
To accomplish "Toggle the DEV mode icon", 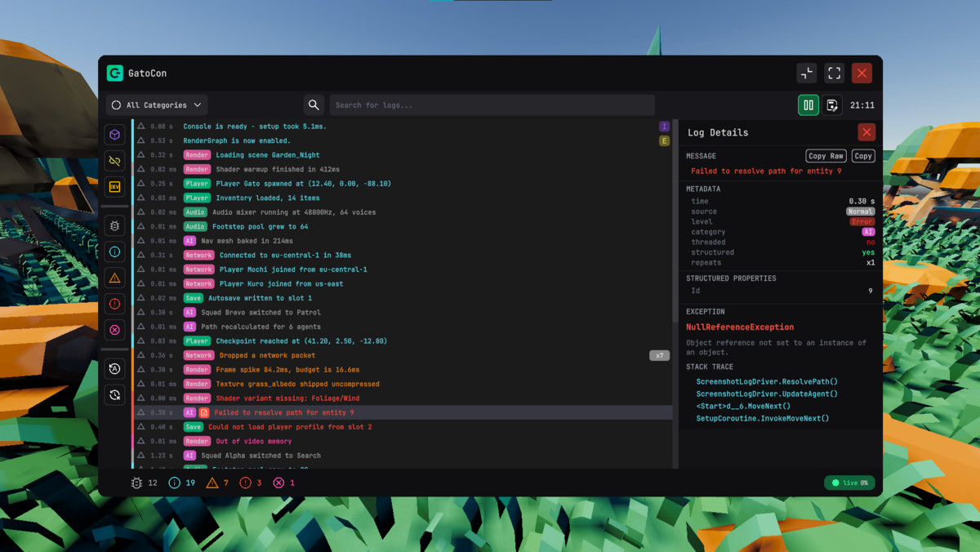I will [x=115, y=186].
